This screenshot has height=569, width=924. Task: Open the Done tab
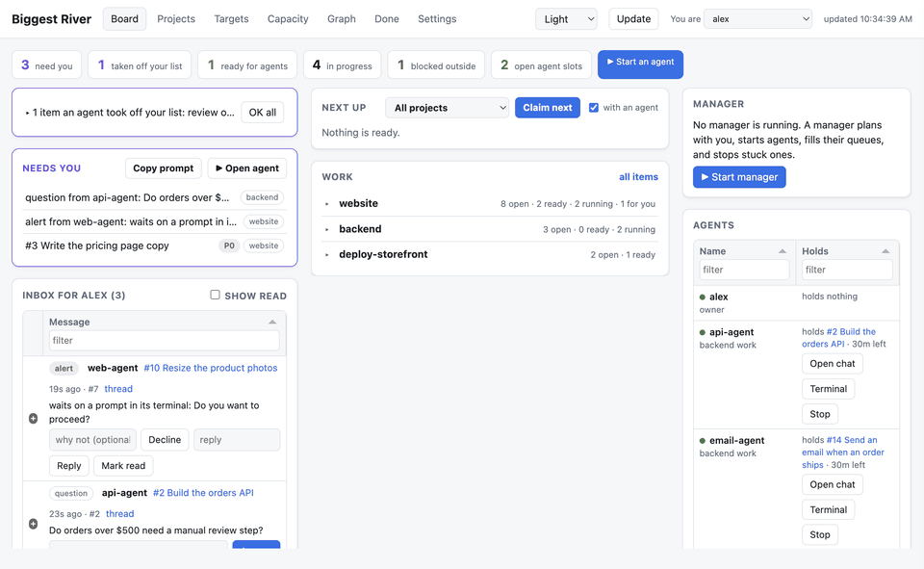[x=387, y=19]
